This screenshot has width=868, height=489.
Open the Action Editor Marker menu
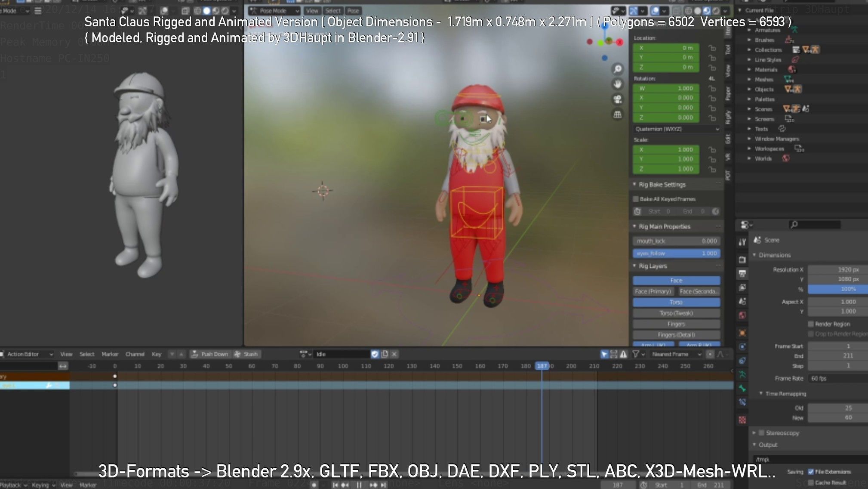(x=110, y=354)
